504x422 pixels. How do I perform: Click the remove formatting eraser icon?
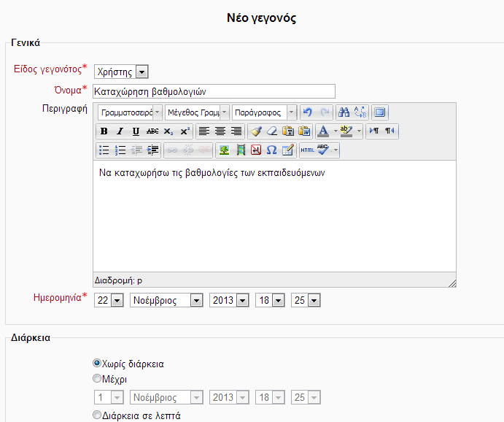pos(272,131)
